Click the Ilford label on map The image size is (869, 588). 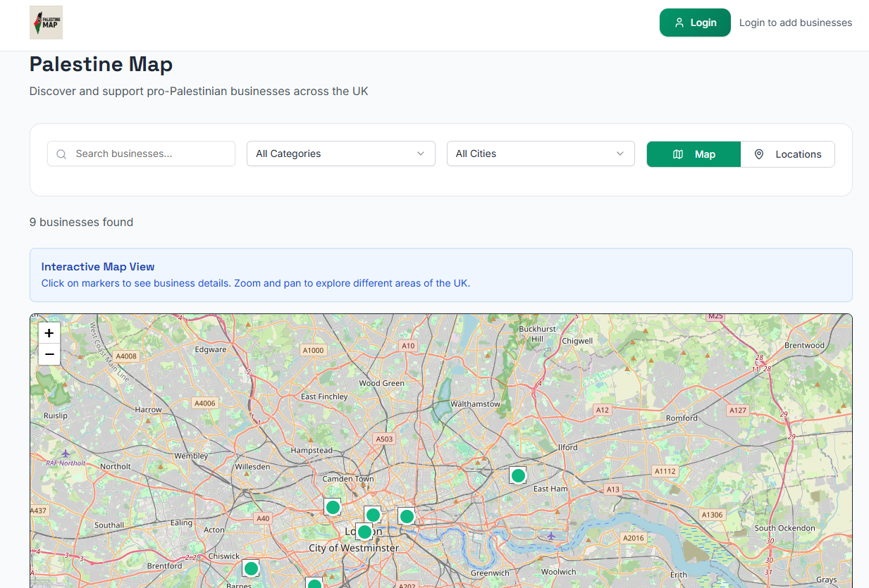[567, 447]
